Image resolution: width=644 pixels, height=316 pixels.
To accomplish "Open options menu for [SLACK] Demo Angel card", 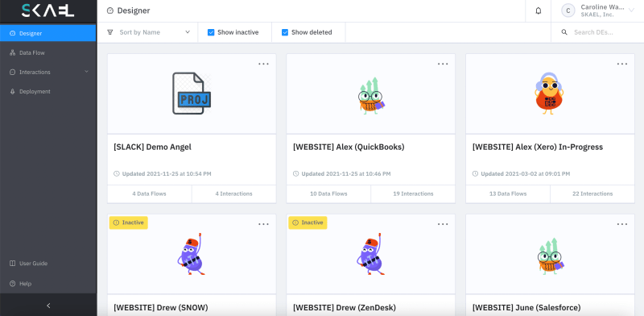I will (264, 64).
